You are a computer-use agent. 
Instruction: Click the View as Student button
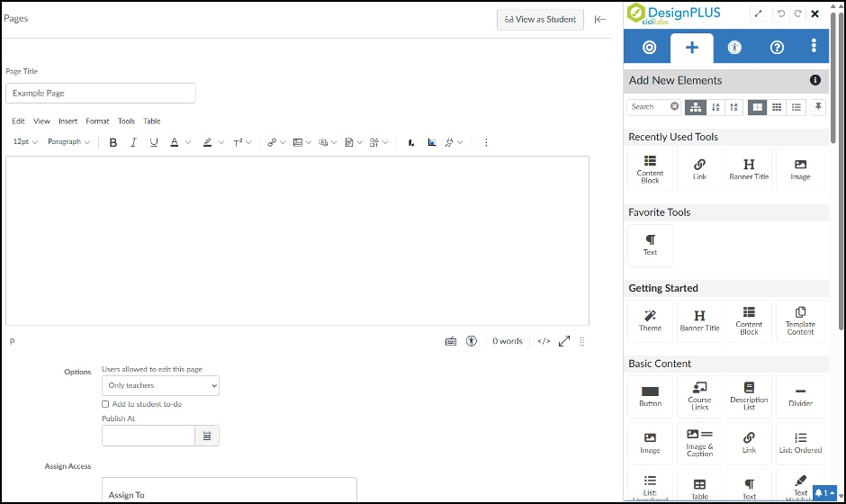click(540, 19)
